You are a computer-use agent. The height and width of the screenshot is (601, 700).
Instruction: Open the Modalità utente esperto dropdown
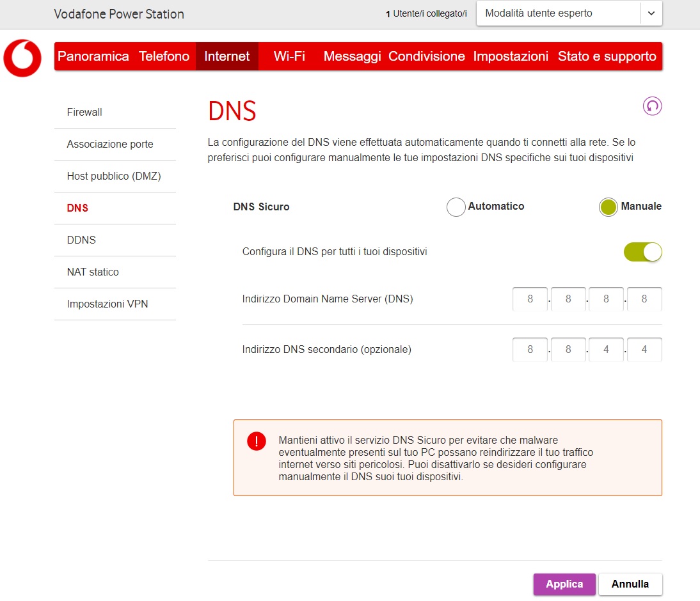coord(569,13)
